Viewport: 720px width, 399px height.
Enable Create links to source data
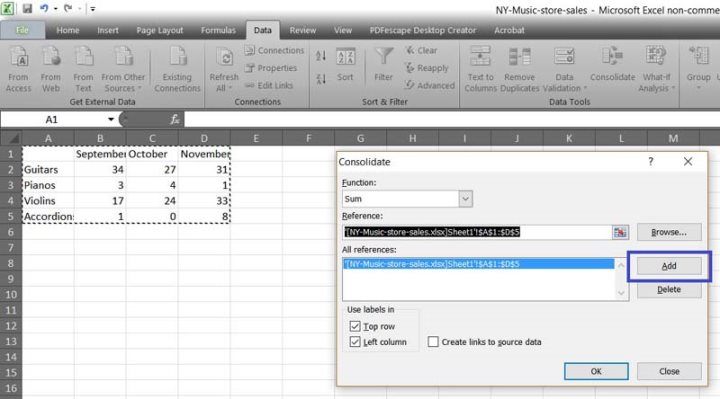[x=433, y=342]
